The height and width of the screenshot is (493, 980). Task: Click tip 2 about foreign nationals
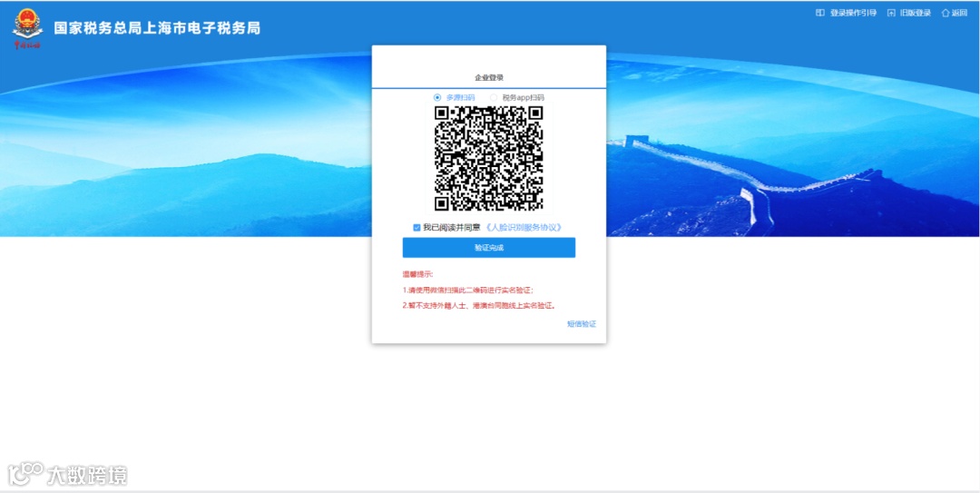click(x=479, y=306)
